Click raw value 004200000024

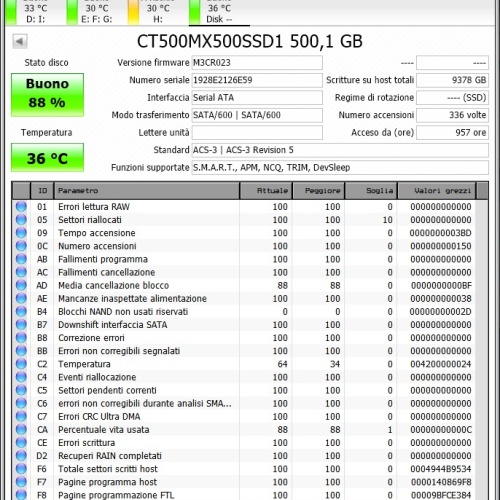[440, 364]
